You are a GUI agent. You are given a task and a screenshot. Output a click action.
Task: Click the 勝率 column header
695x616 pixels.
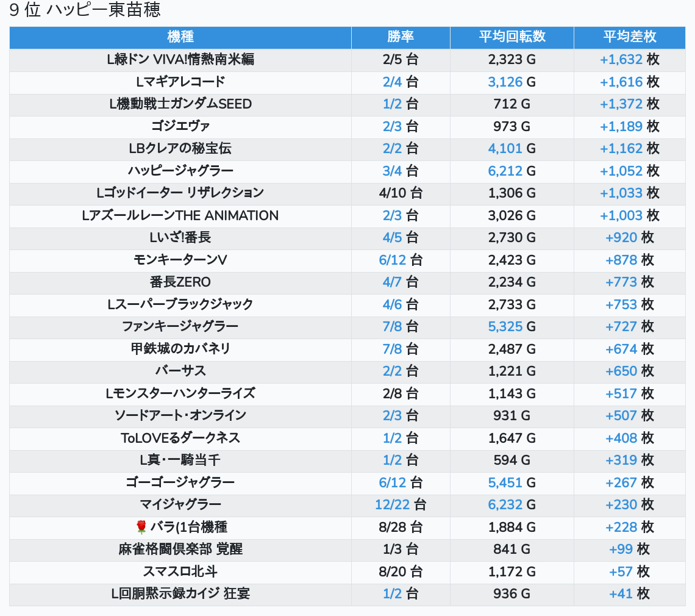(x=401, y=37)
